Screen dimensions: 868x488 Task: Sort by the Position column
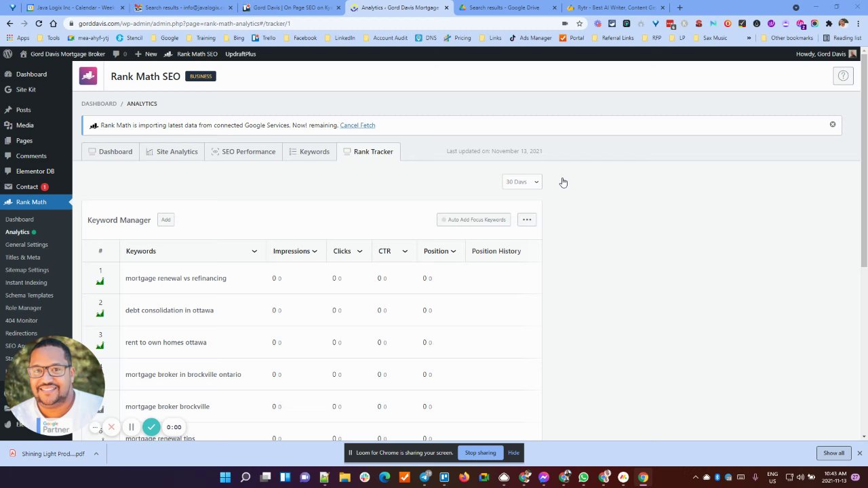pos(439,251)
